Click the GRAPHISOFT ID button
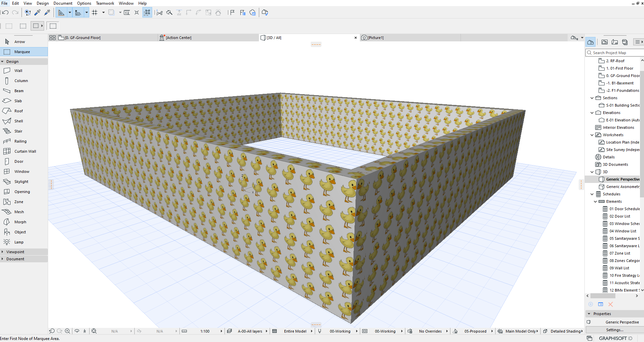This screenshot has height=342, width=644. [615, 338]
